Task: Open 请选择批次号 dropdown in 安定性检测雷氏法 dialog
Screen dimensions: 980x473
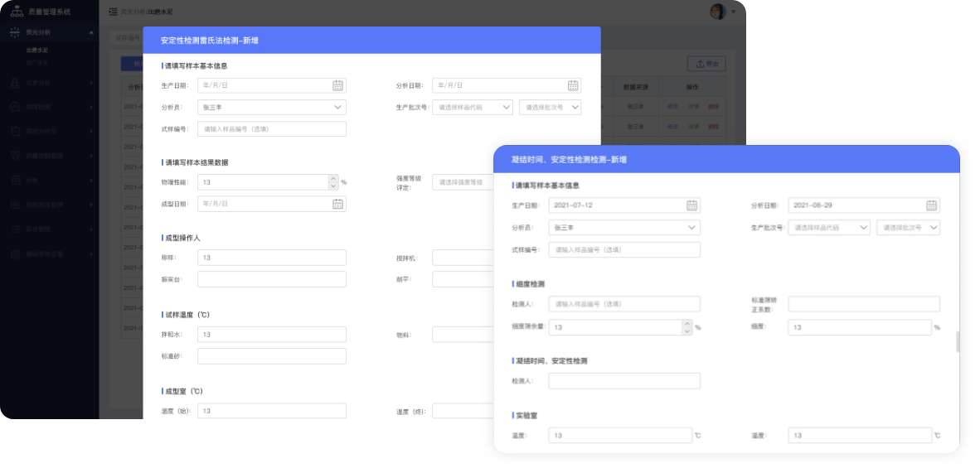Action: (x=550, y=107)
